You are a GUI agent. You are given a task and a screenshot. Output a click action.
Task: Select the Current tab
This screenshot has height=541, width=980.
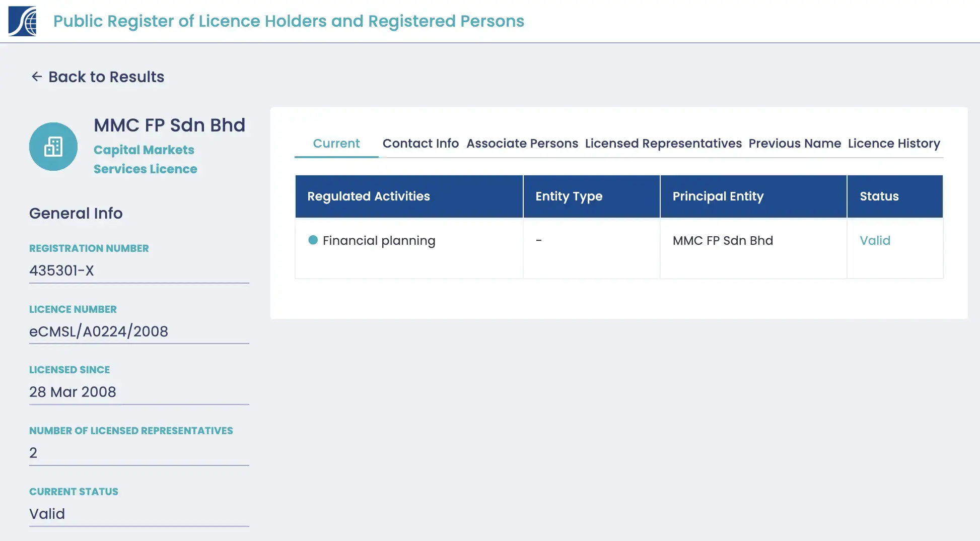[336, 144]
